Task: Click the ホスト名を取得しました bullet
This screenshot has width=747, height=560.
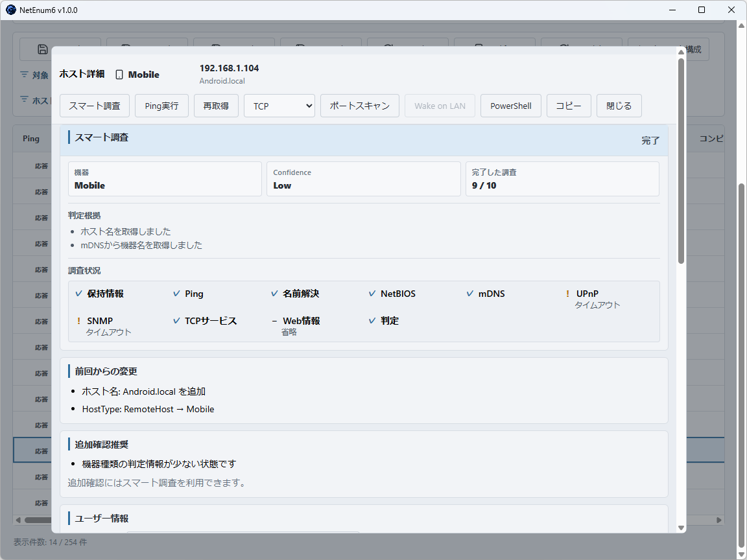Action: (x=126, y=231)
